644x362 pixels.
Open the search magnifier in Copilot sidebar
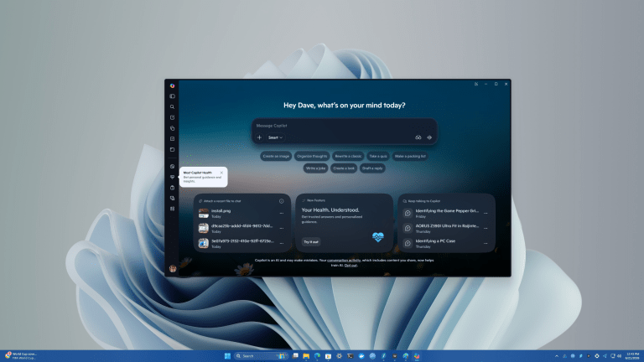coord(173,106)
